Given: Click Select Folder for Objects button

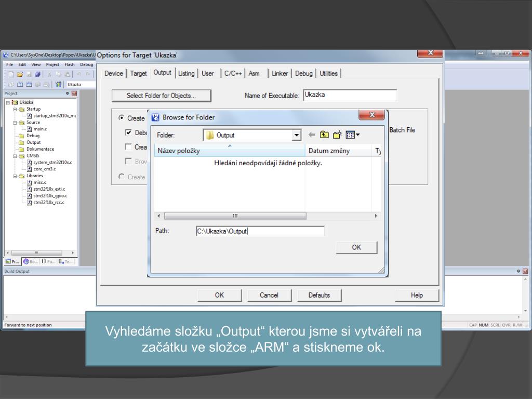Looking at the screenshot, I should tap(161, 96).
